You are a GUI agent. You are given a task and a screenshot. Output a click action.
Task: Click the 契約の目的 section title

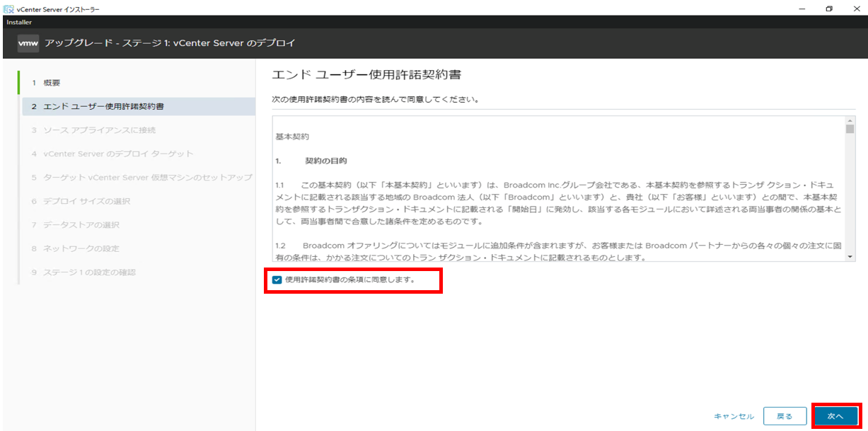[325, 161]
